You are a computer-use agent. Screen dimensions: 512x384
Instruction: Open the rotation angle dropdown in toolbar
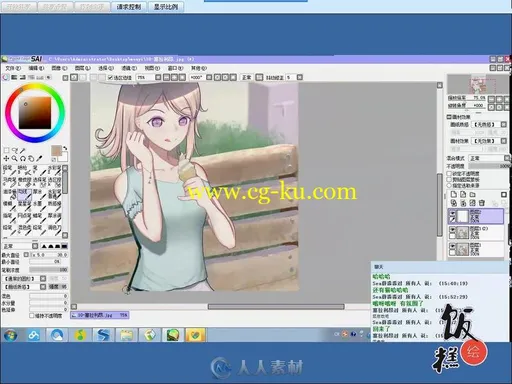[209, 77]
